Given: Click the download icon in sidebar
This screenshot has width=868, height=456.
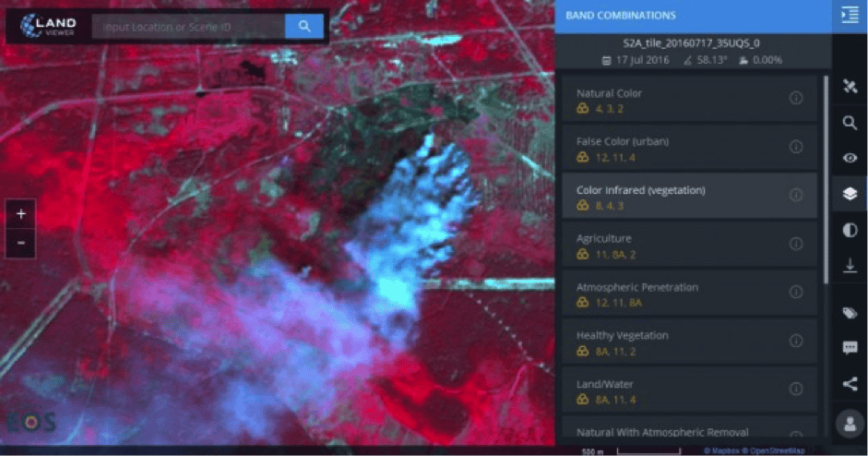Looking at the screenshot, I should point(850,266).
